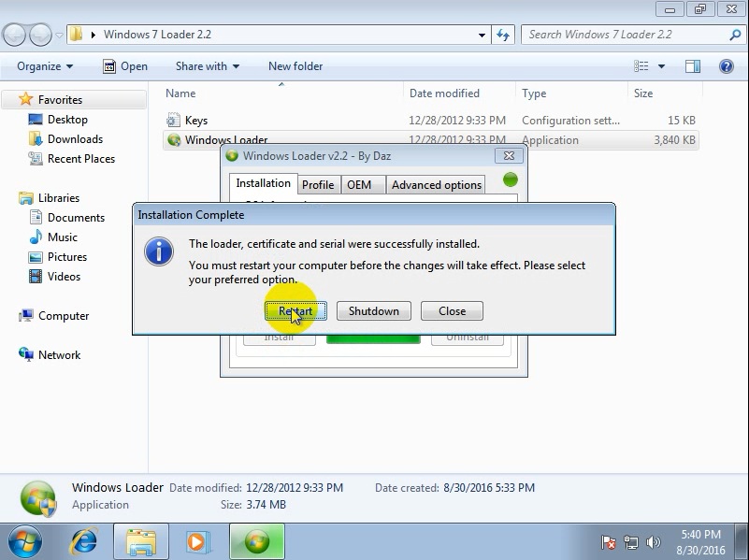
Task: Click the volume speaker tray icon
Action: [x=653, y=542]
